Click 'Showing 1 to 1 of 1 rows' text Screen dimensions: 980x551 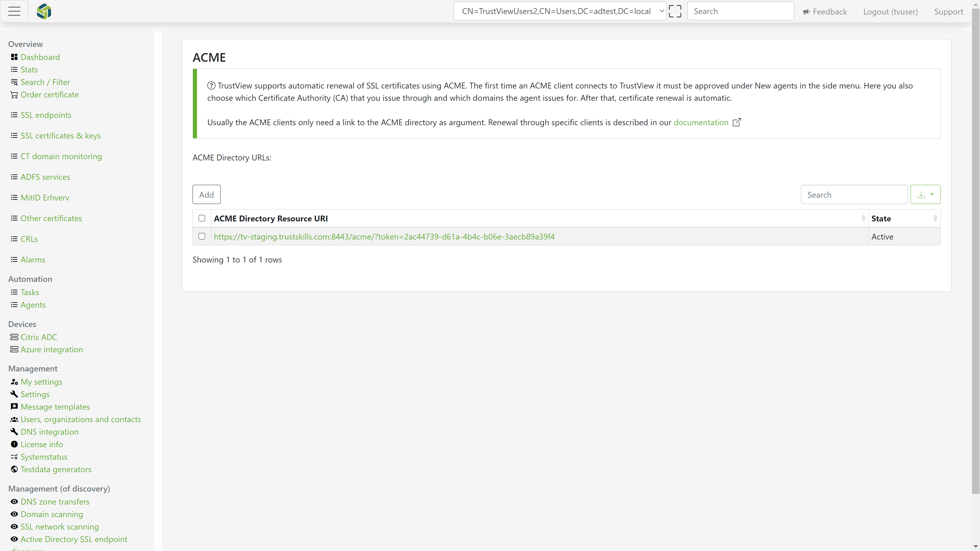(237, 260)
